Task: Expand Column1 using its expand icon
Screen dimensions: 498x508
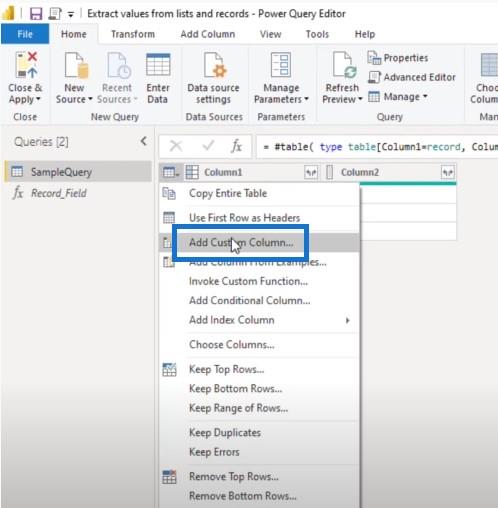Action: (x=311, y=172)
